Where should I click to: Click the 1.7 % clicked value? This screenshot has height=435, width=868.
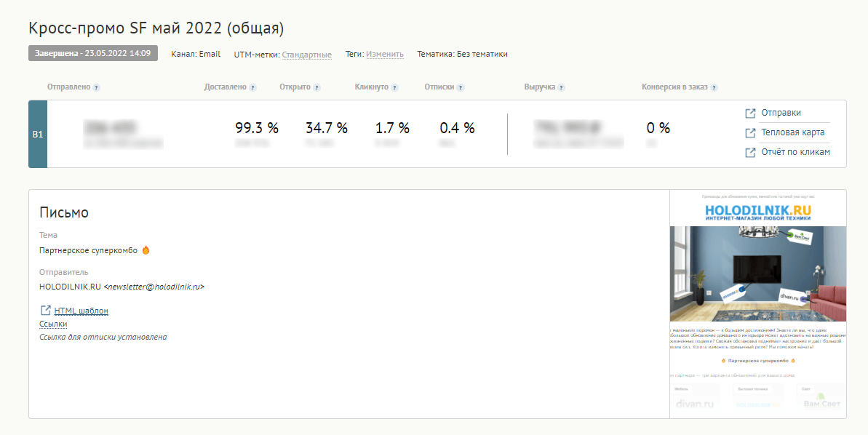(392, 128)
